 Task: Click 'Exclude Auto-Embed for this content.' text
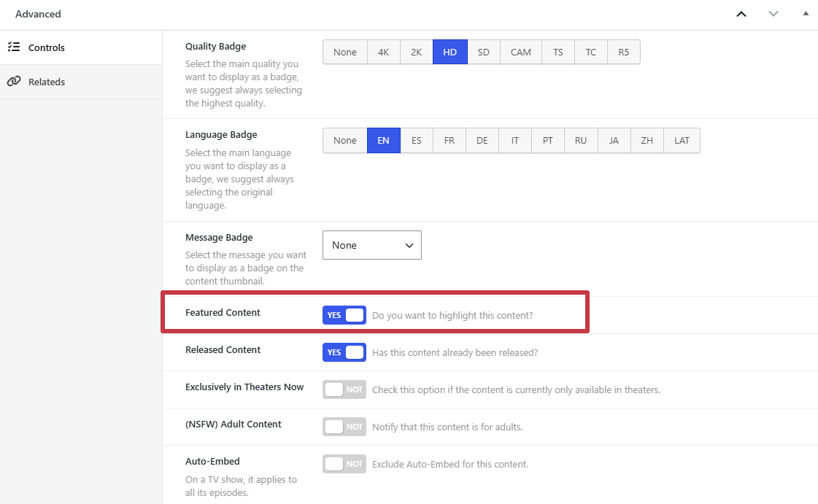450,465
